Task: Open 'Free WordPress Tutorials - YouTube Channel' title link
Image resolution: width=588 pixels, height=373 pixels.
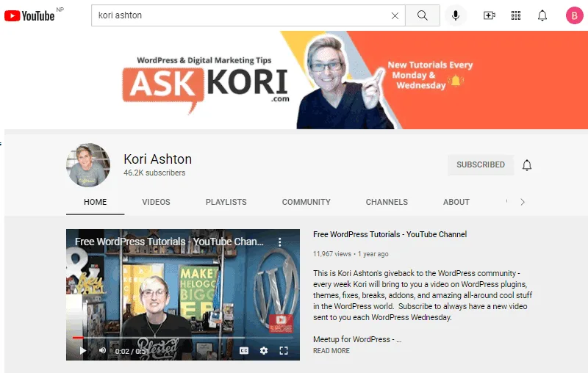Action: tap(390, 234)
